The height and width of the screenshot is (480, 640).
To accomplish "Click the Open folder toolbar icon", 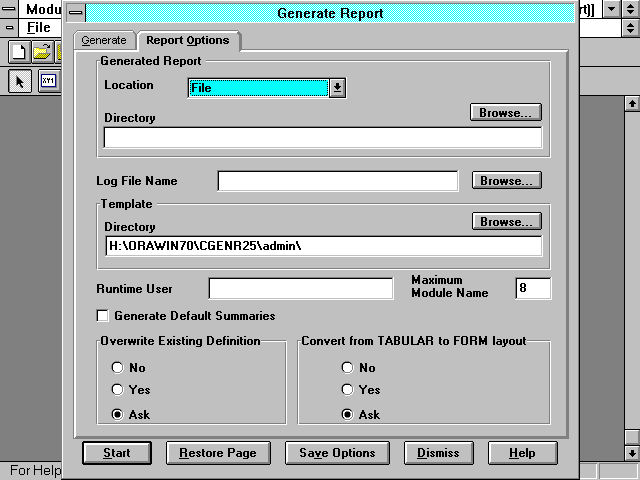I will pyautogui.click(x=42, y=51).
